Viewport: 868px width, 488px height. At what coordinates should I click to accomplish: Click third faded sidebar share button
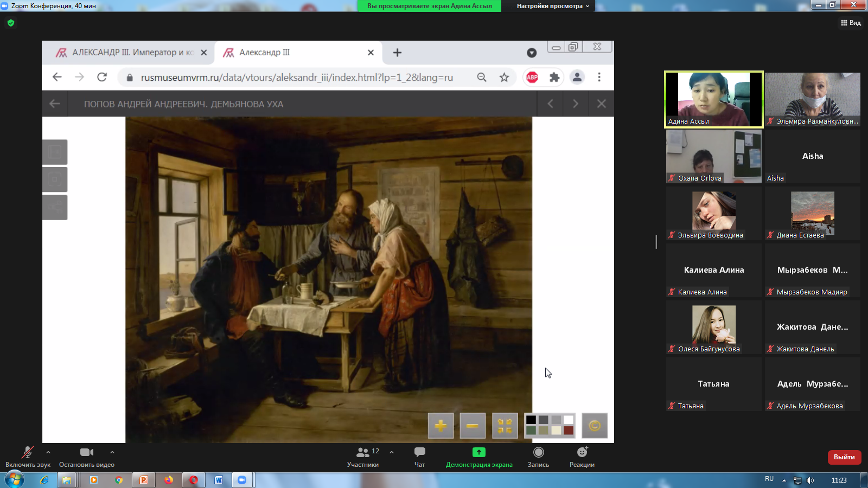pyautogui.click(x=55, y=207)
